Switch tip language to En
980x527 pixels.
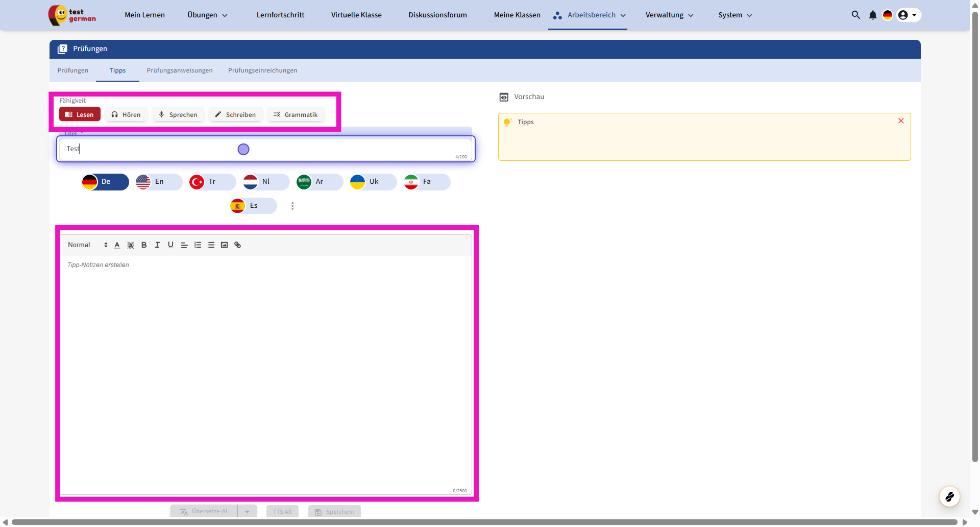pyautogui.click(x=158, y=182)
